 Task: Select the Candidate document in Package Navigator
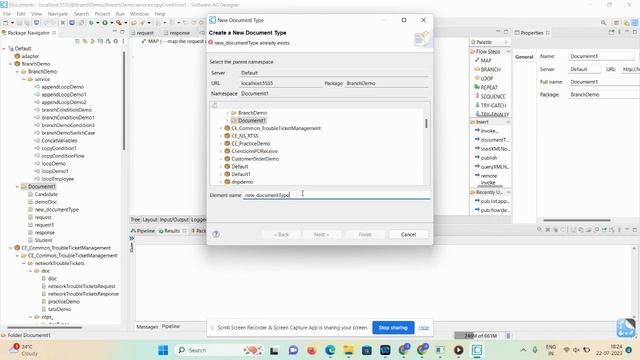[46, 194]
